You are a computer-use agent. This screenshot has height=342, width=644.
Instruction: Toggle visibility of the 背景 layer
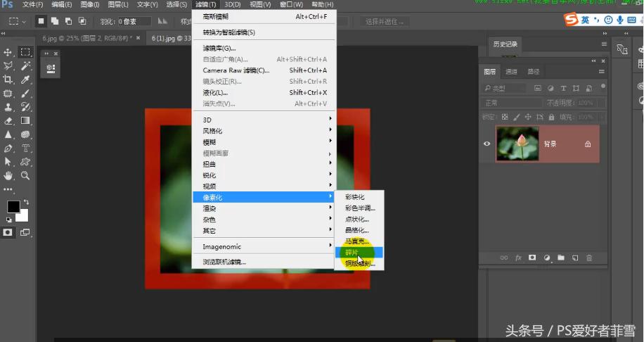[x=487, y=144]
